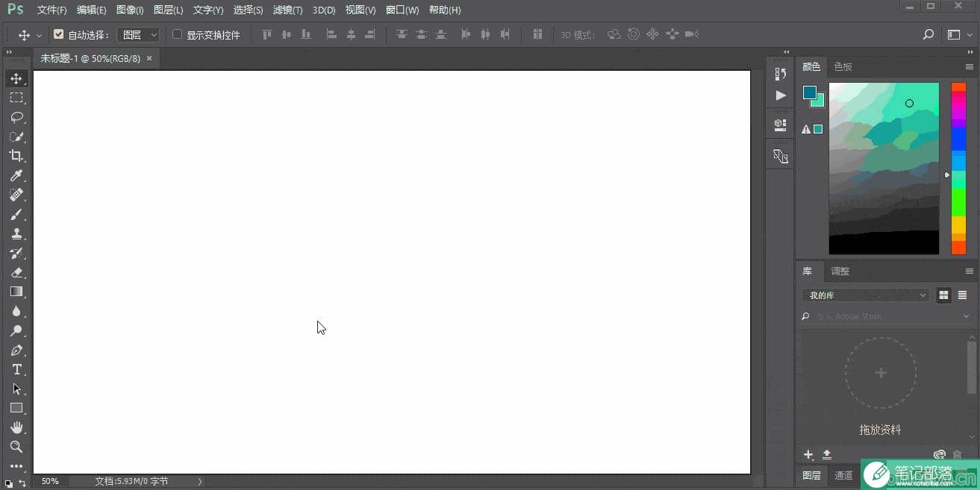Open the Edit Toolbar three-dots button
Image resolution: width=980 pixels, height=490 pixels.
[x=16, y=466]
